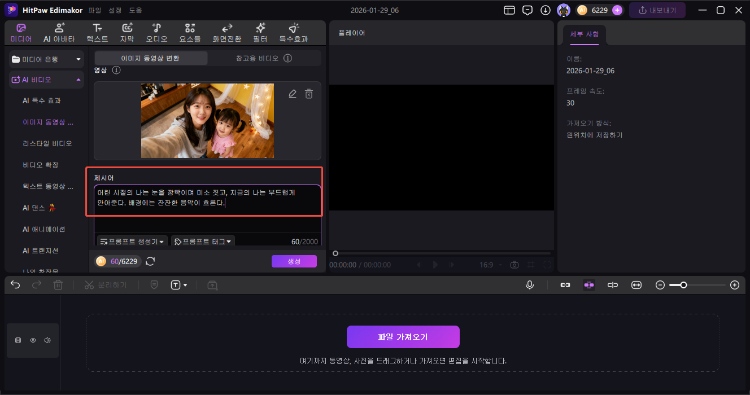Select the 텍스트 text tool
The width and height of the screenshot is (750, 395).
[97, 33]
